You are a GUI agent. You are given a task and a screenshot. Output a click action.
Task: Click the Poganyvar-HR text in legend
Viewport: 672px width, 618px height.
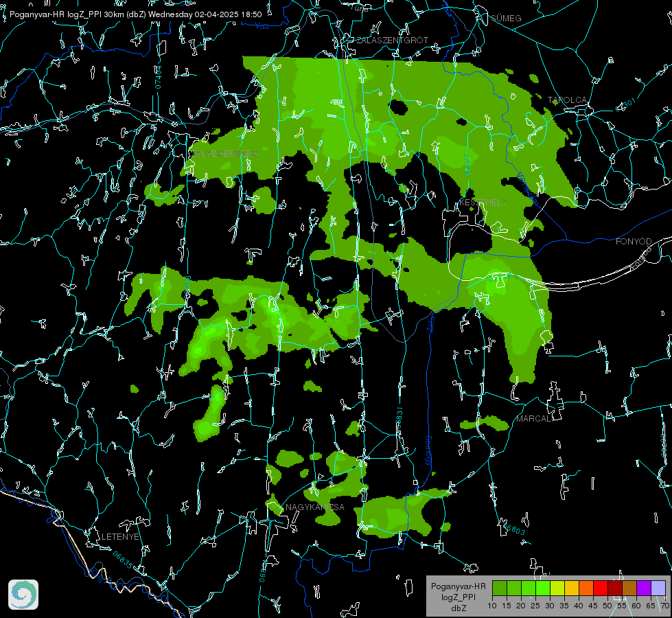point(458,586)
